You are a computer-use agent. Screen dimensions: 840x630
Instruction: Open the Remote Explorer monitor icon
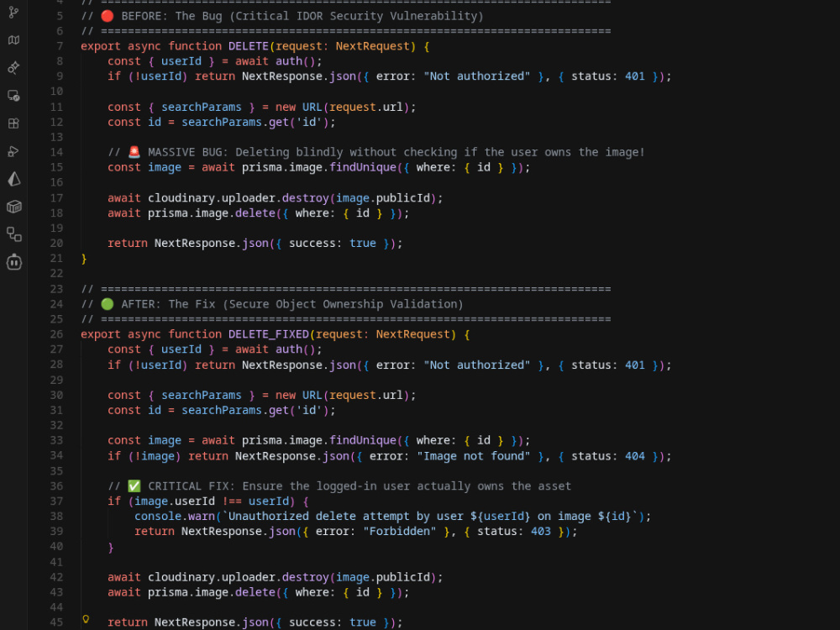pyautogui.click(x=14, y=96)
